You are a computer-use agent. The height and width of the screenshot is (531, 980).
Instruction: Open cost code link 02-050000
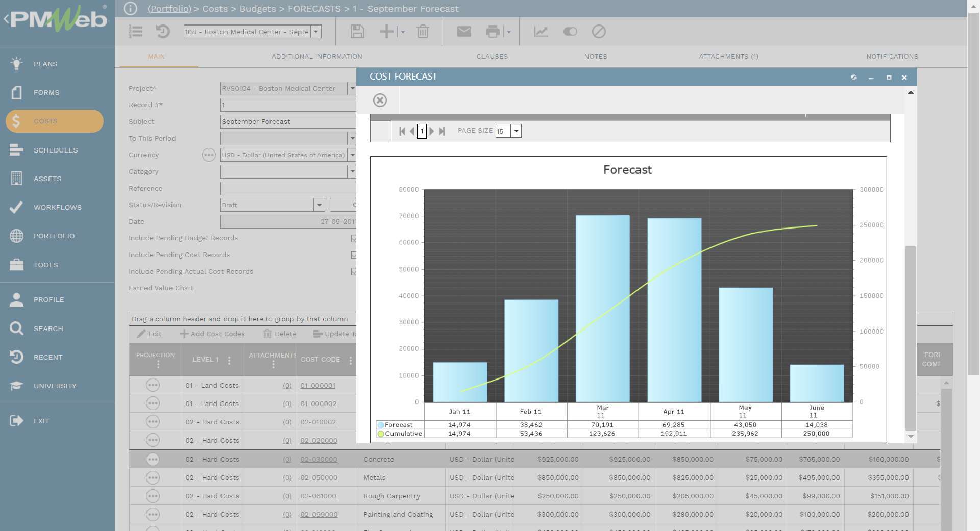[318, 478]
